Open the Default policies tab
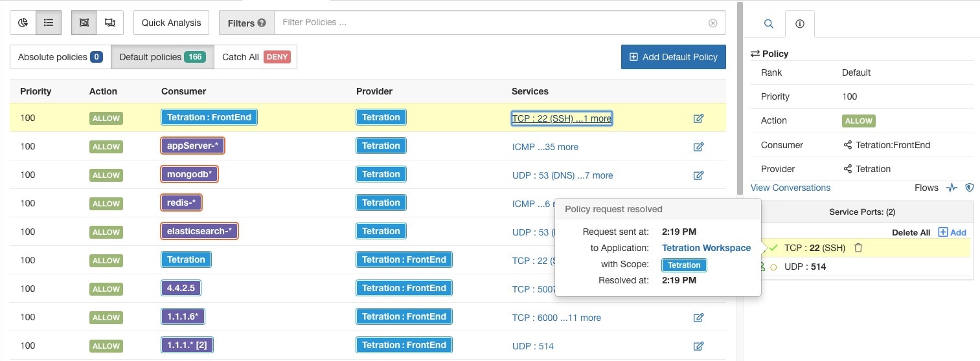Viewport: 980px width, 361px height. 162,57
